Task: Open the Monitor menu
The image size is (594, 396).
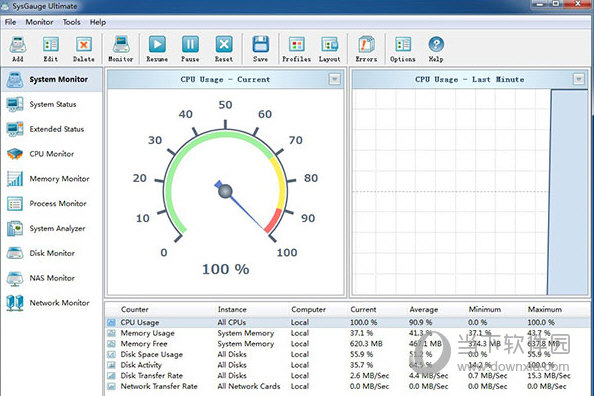Action: (39, 22)
